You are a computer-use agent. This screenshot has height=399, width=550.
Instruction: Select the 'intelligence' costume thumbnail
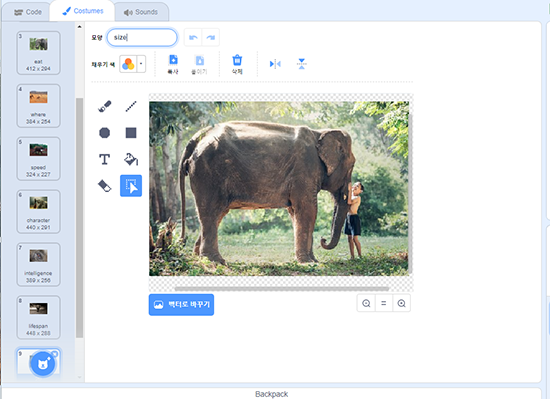coord(39,265)
